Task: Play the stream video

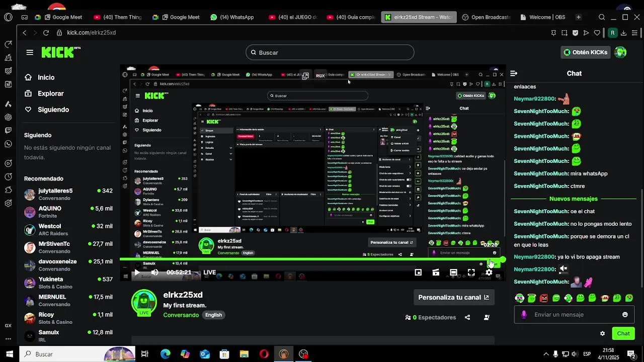Action: 136,273
